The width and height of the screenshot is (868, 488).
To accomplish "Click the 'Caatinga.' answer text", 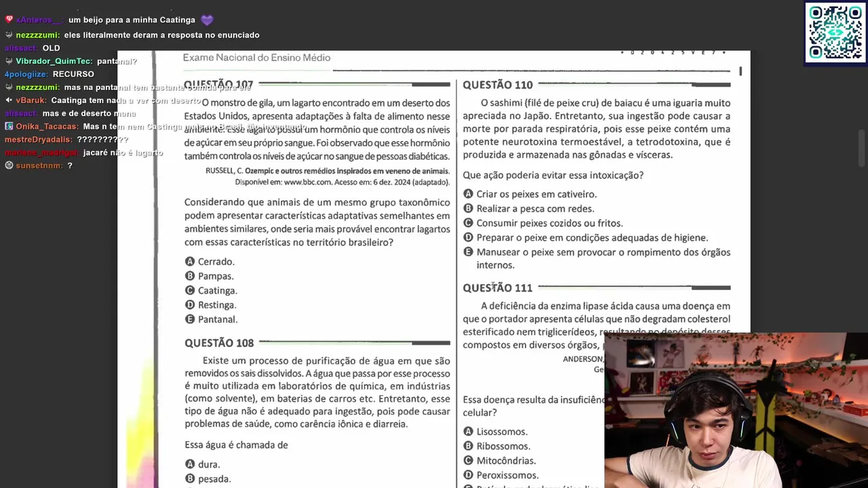I will point(218,291).
